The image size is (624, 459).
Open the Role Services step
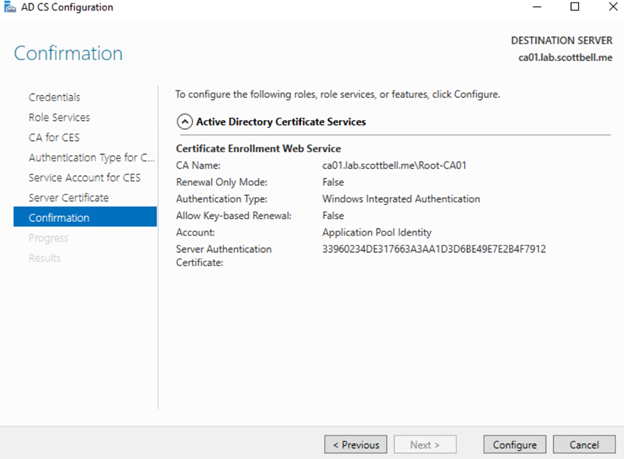pos(59,117)
